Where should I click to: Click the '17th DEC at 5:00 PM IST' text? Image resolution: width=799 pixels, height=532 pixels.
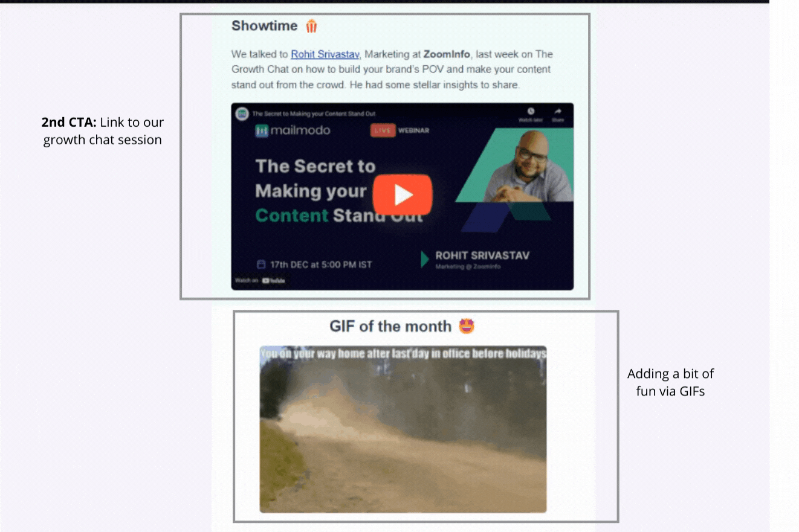321,264
